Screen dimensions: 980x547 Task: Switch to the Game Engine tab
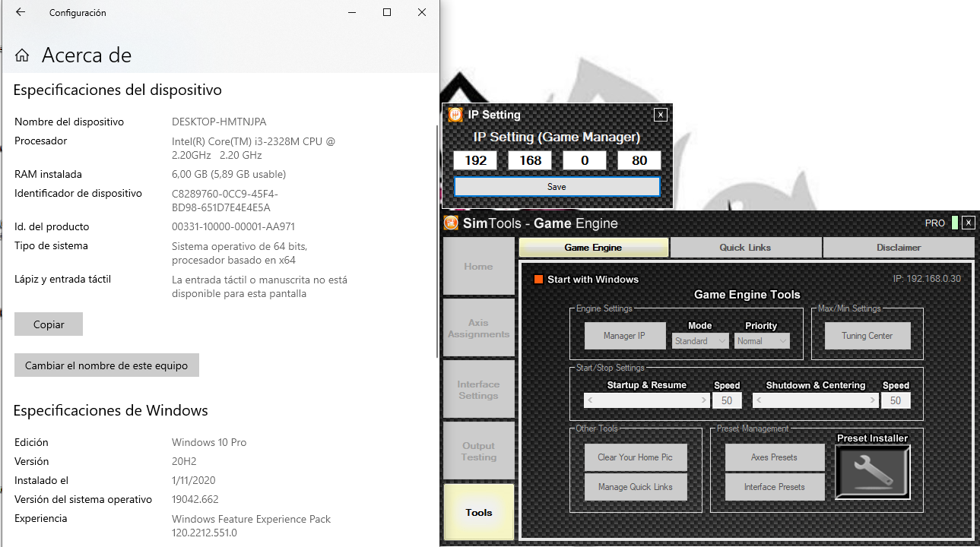593,248
